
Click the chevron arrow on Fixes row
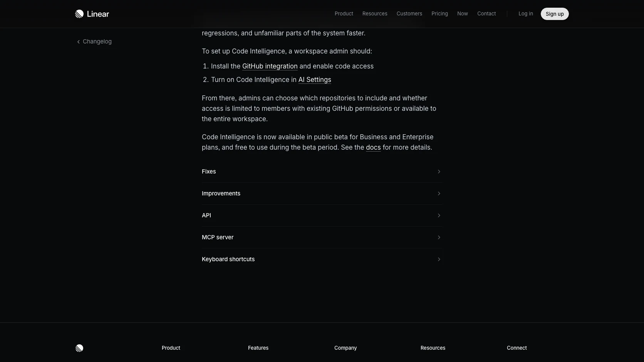439,172
